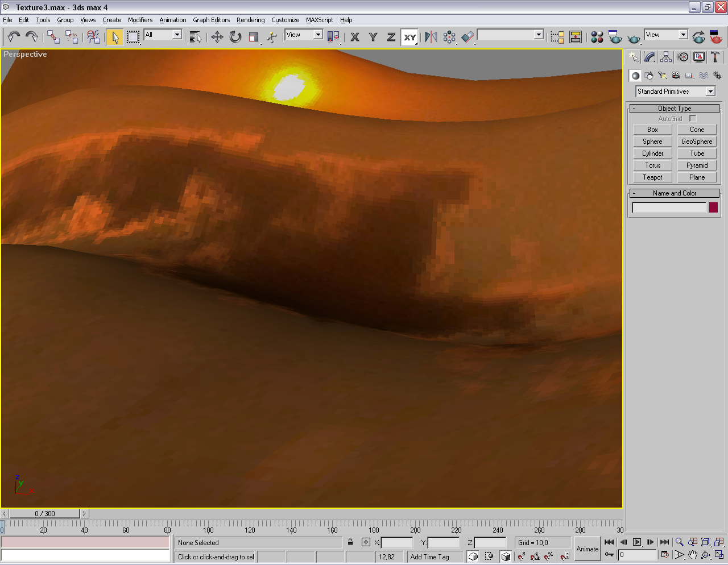Click the Undo arrow in toolbar

click(x=13, y=38)
